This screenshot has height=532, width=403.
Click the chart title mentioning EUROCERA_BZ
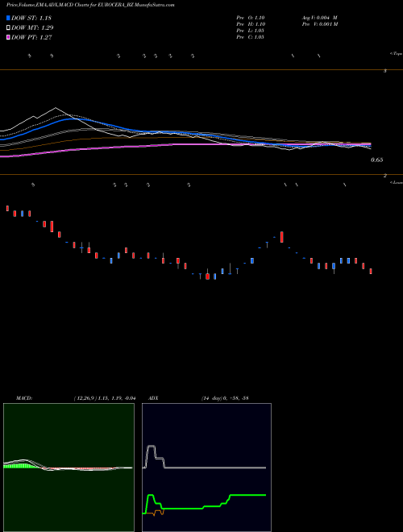90,6
